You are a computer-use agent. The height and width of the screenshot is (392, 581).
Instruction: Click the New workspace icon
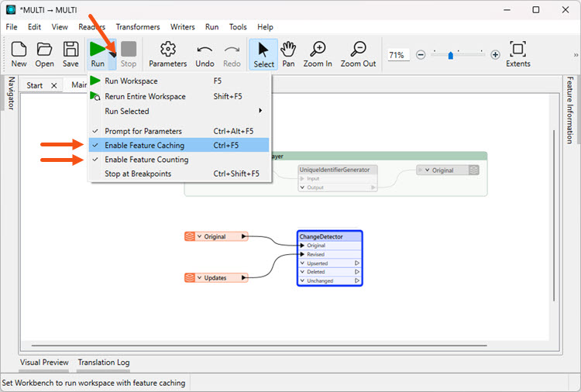19,49
